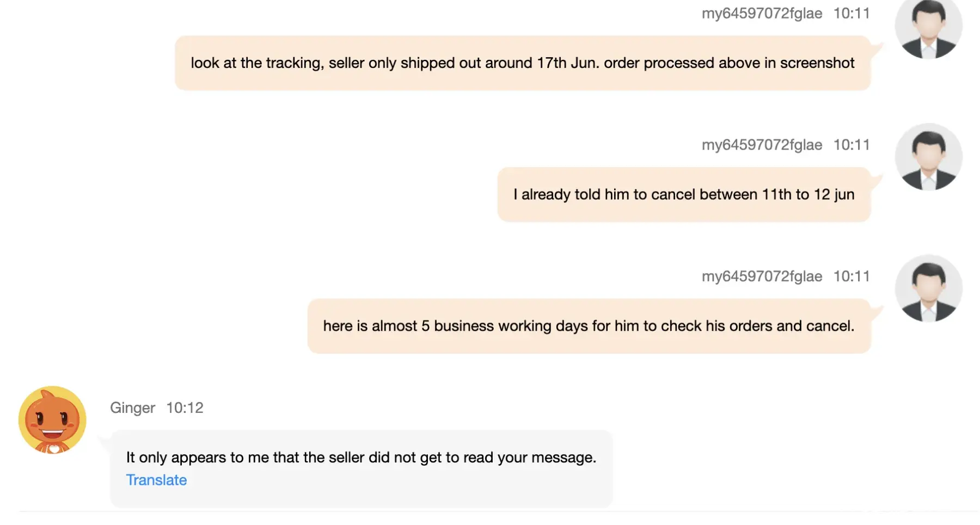
Task: Click the user avatar beside the tracking message
Action: 928,27
